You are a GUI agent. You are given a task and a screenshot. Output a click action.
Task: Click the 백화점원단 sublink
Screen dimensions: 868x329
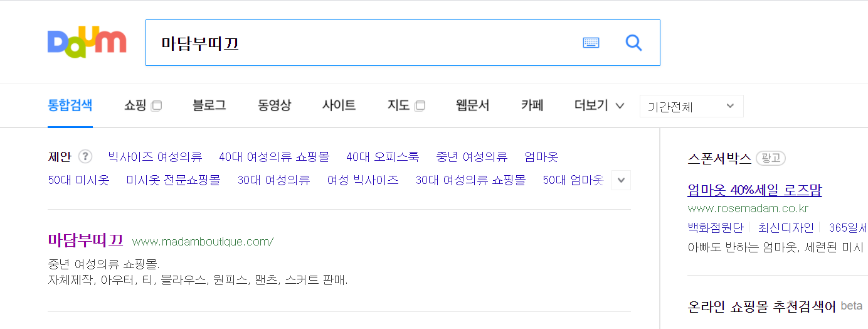[716, 227]
